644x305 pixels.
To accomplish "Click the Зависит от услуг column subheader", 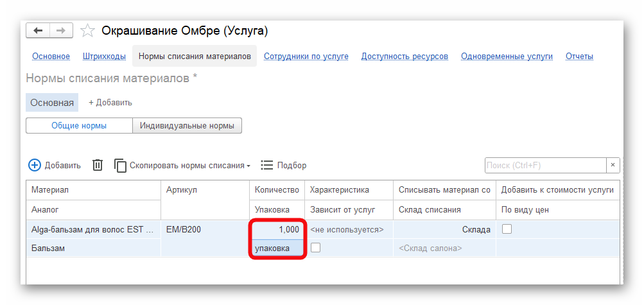I will (x=349, y=210).
